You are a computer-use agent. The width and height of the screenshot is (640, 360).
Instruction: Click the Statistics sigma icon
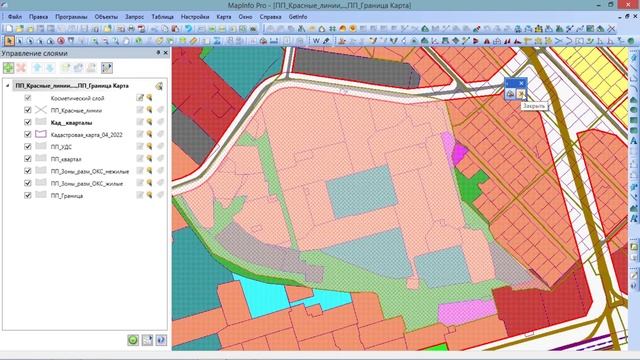pos(217,41)
